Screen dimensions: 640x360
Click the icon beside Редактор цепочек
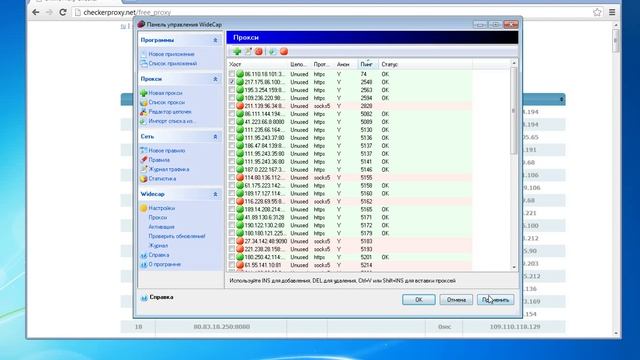(x=144, y=112)
